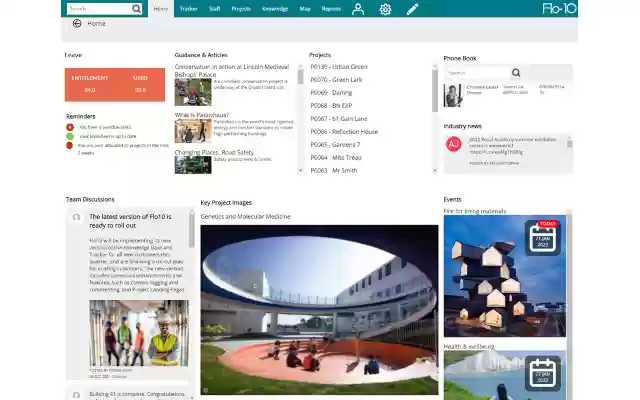Open project P0069 - Darling

click(331, 93)
